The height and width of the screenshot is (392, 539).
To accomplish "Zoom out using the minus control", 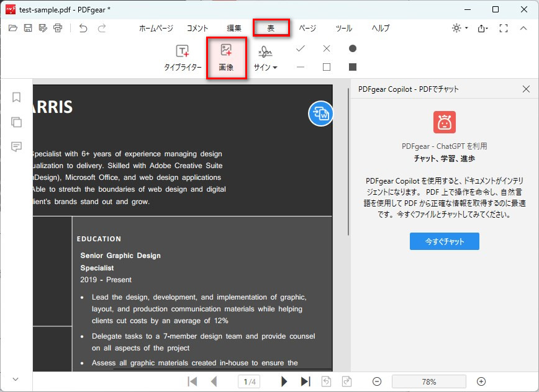I will 376,381.
